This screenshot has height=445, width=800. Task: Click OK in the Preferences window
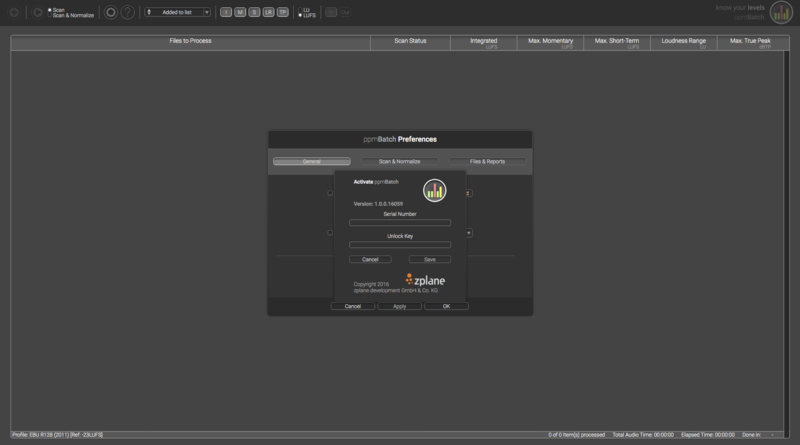tap(446, 306)
